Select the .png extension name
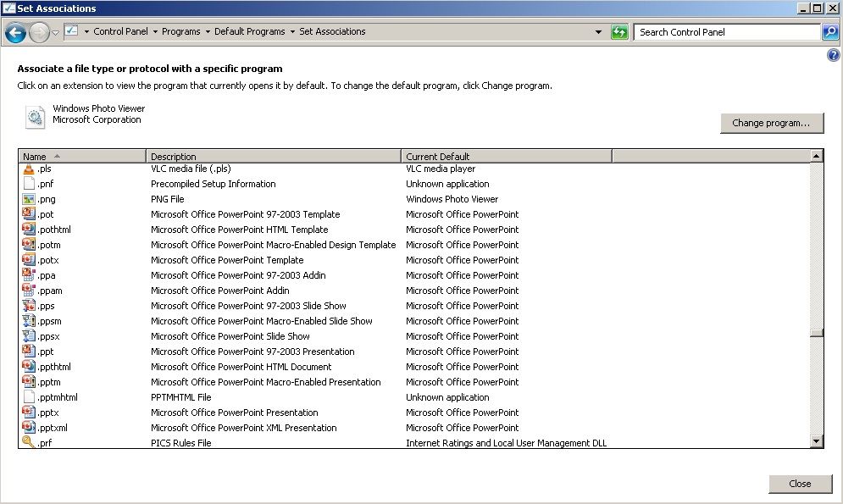 [47, 199]
